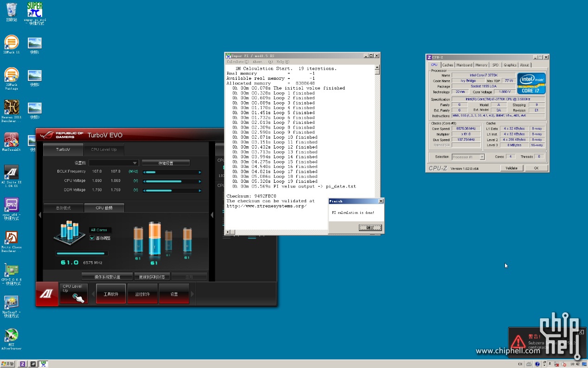588x368 pixels.
Task: Open the Fritz Chess Benchmark desktop icon
Action: pyautogui.click(x=12, y=241)
